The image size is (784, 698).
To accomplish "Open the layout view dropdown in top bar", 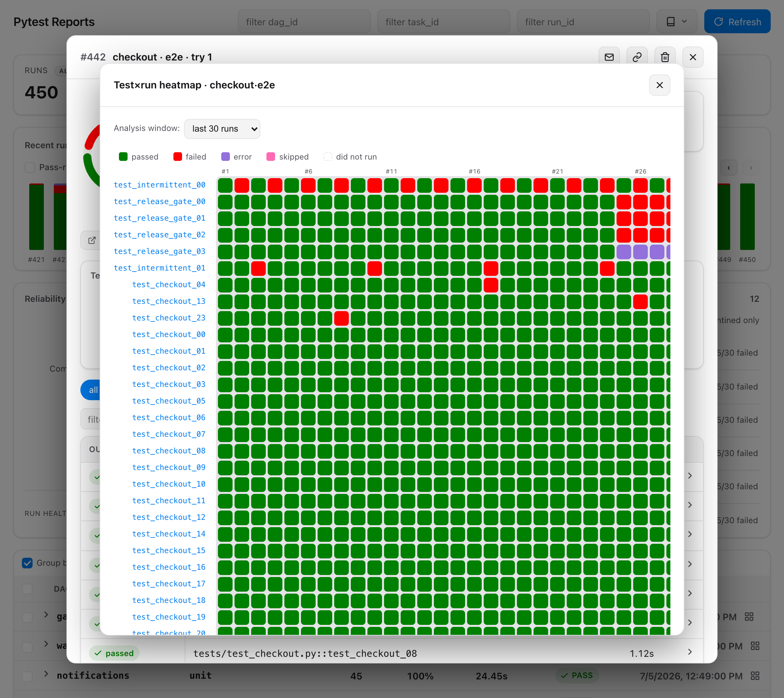I will pyautogui.click(x=677, y=22).
